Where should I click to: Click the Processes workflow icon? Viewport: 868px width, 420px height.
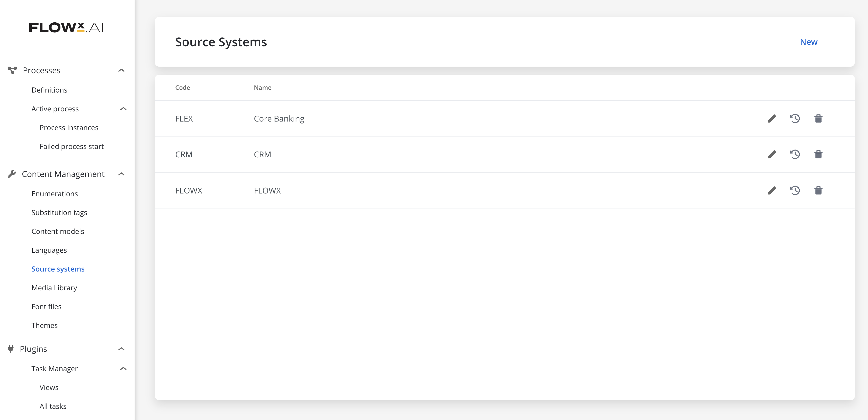click(x=12, y=70)
